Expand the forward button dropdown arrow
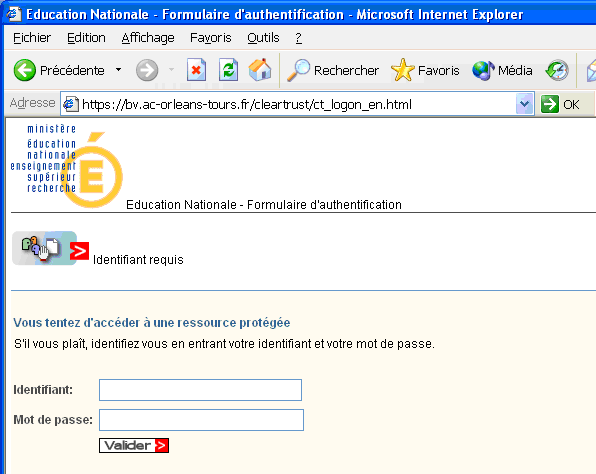 [171, 70]
